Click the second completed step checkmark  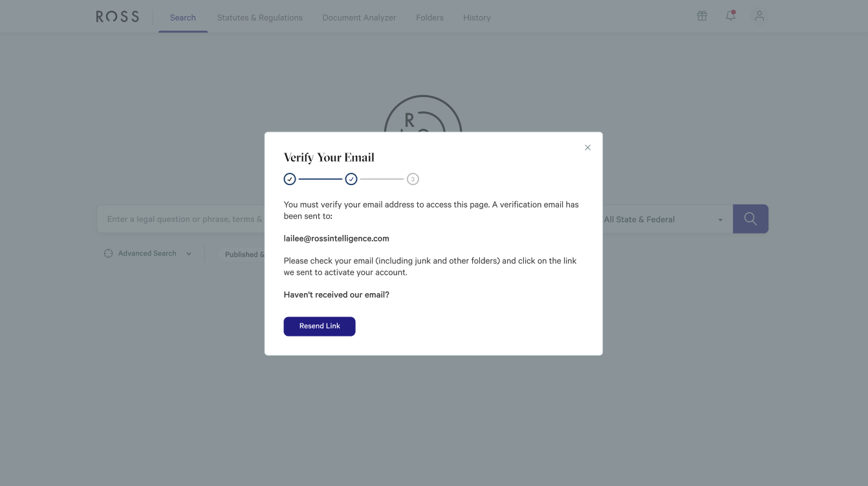point(351,179)
